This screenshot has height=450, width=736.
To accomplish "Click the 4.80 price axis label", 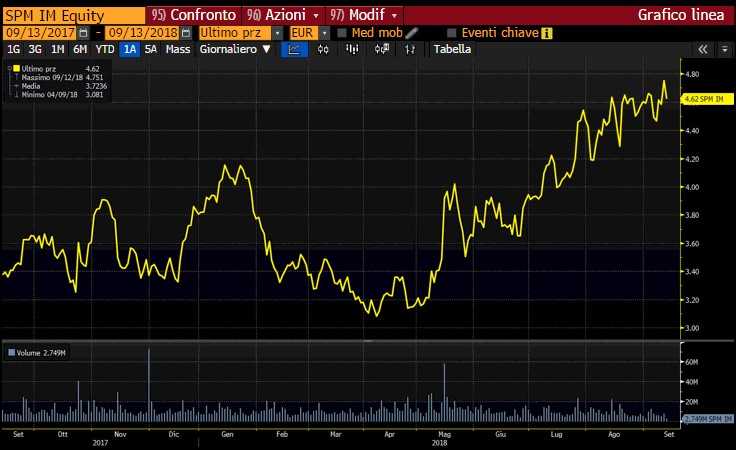I will point(692,74).
